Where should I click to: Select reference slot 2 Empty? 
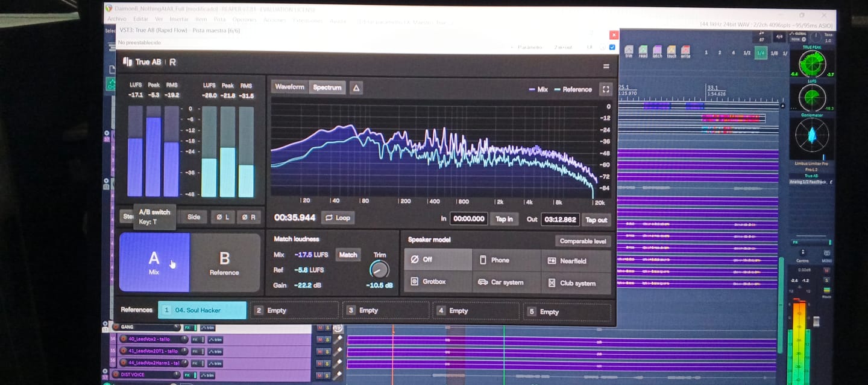tap(294, 310)
